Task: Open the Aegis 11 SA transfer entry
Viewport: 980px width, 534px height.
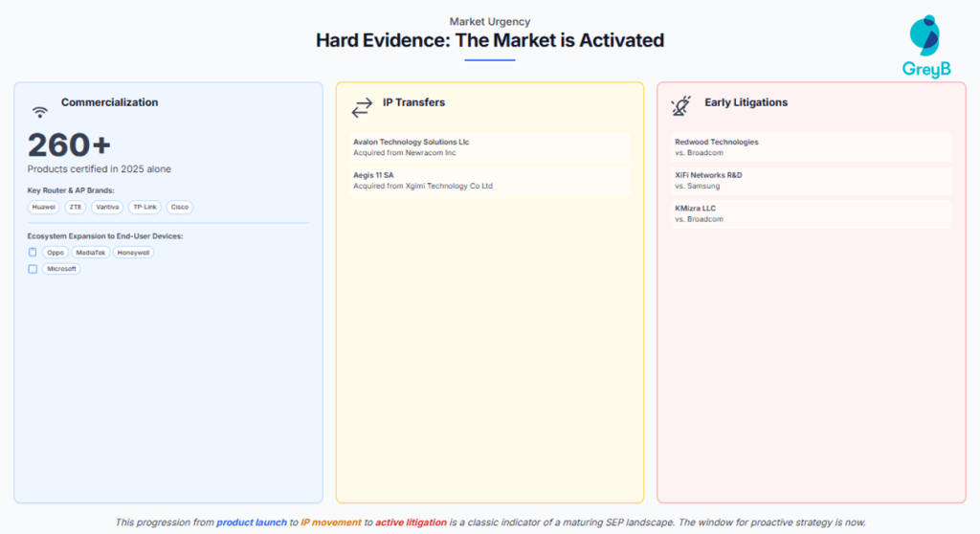Action: click(488, 180)
